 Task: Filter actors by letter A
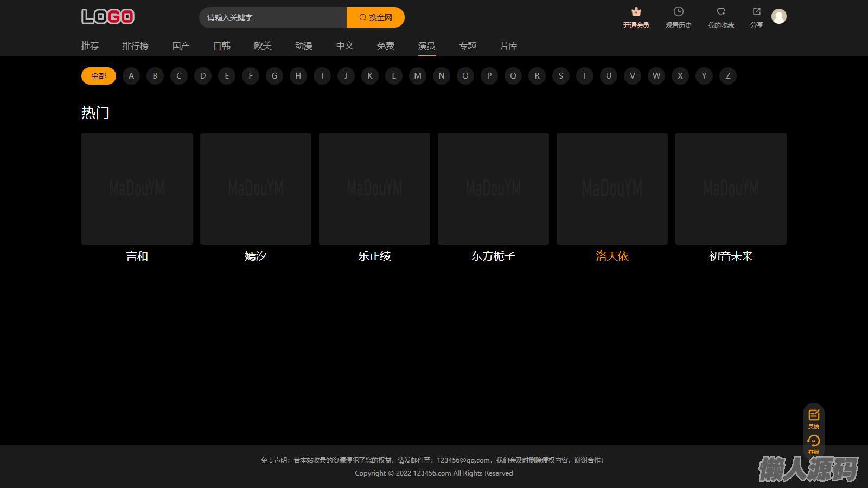point(131,76)
